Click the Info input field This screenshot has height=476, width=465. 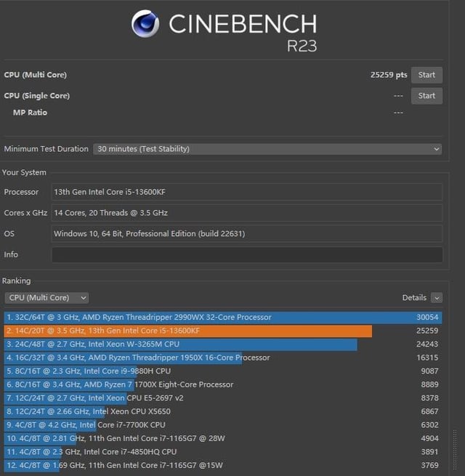pos(247,254)
